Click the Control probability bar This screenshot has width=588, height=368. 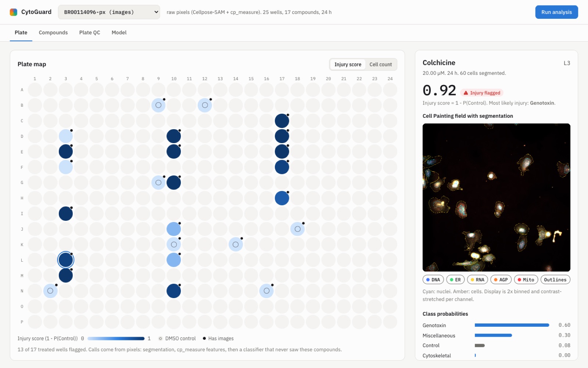tap(480, 346)
